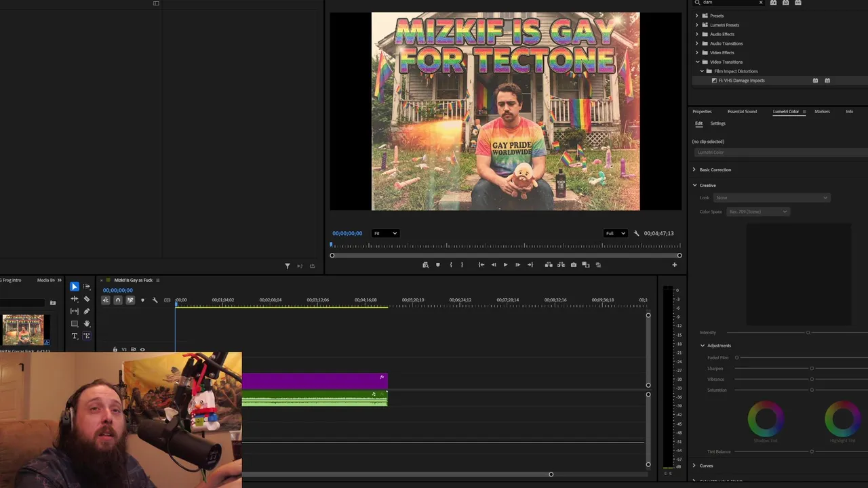Screen dimensions: 868x488
Task: Select the Selection (arrow) tool
Action: click(75, 287)
